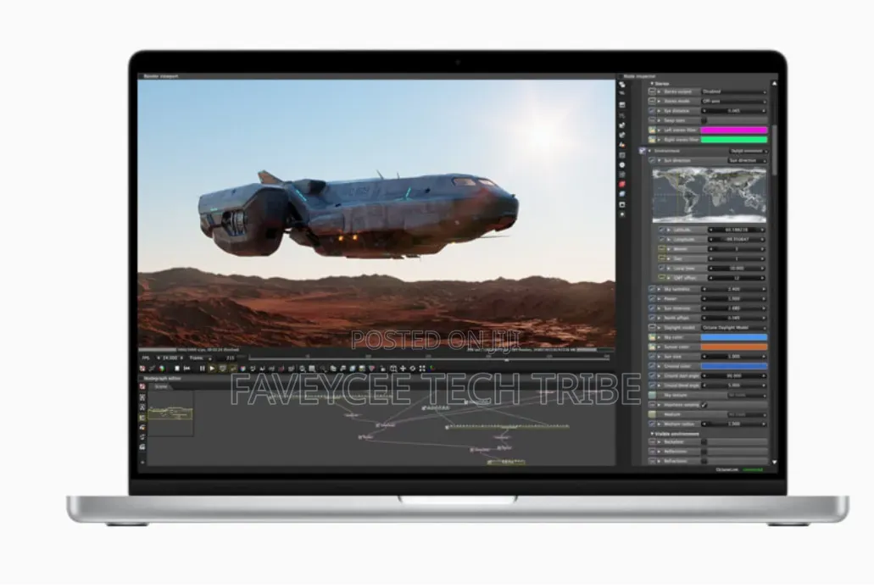Enable the Refractions checkbox
The image size is (874, 588).
(704, 461)
